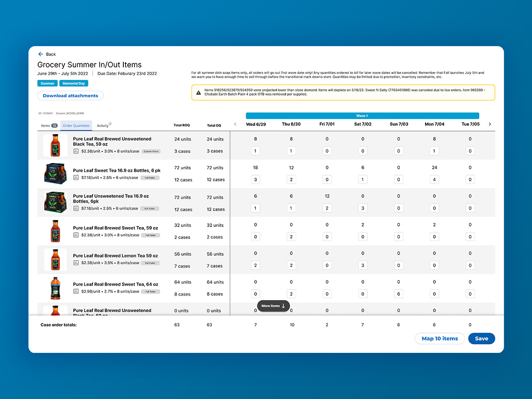Image resolution: width=532 pixels, height=399 pixels.
Task: Click the Memorial Day tag
Action: pos(74,83)
